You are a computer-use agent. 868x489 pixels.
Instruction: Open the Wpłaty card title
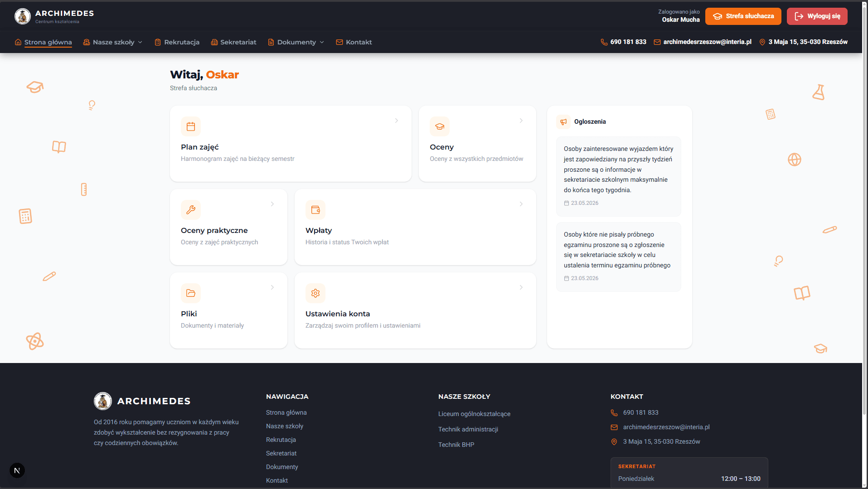click(319, 231)
